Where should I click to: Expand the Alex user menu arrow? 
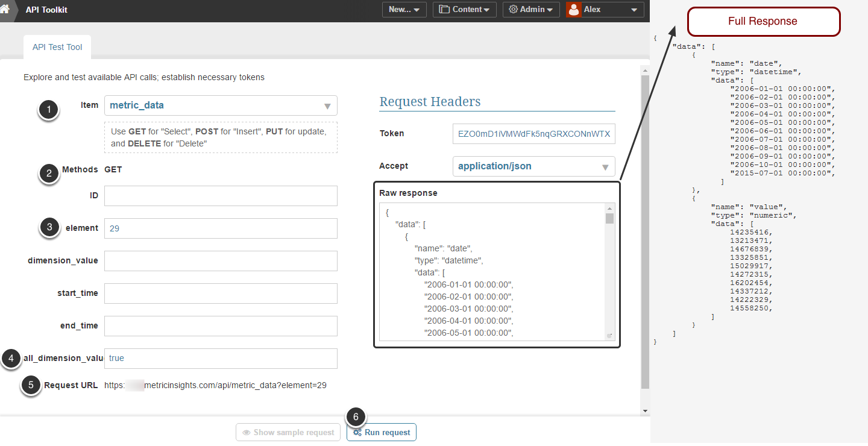pyautogui.click(x=634, y=10)
